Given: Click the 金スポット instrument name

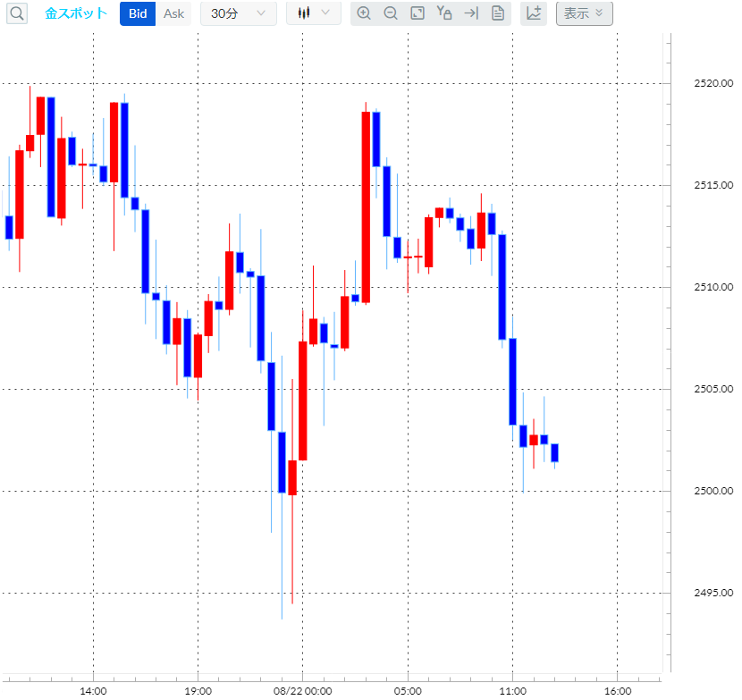Looking at the screenshot, I should [x=76, y=13].
